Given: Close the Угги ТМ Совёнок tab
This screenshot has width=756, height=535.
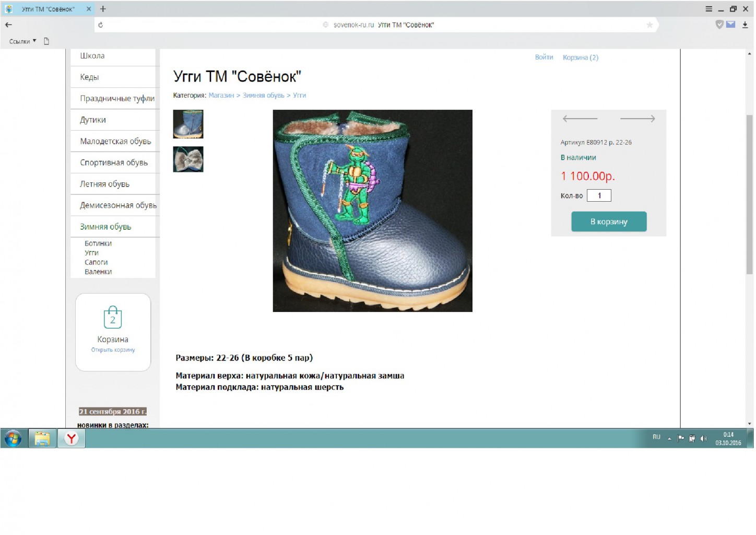Looking at the screenshot, I should tap(88, 9).
